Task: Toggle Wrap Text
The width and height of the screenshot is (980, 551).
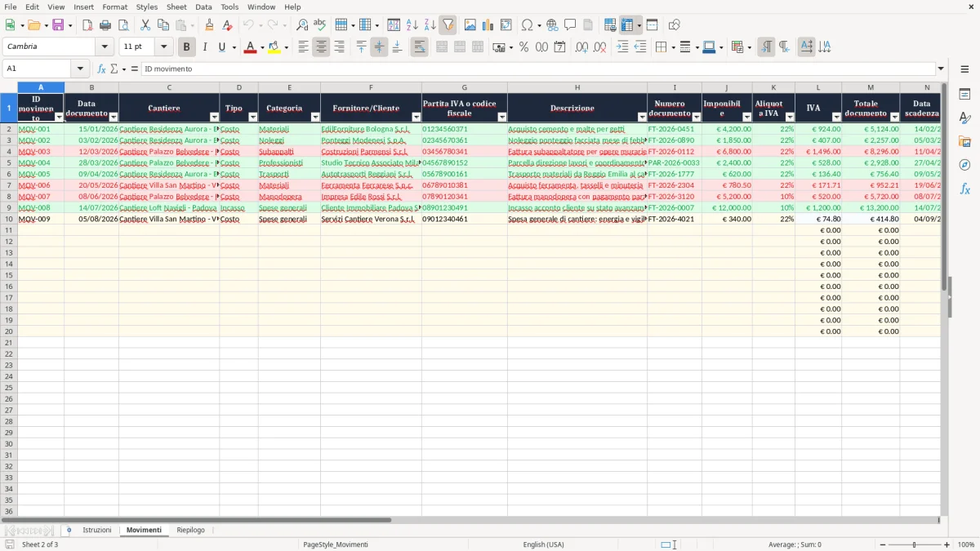Action: tap(419, 47)
